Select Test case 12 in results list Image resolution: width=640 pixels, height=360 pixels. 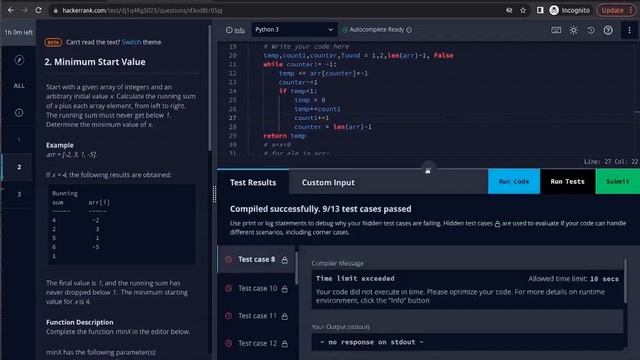[x=256, y=343]
